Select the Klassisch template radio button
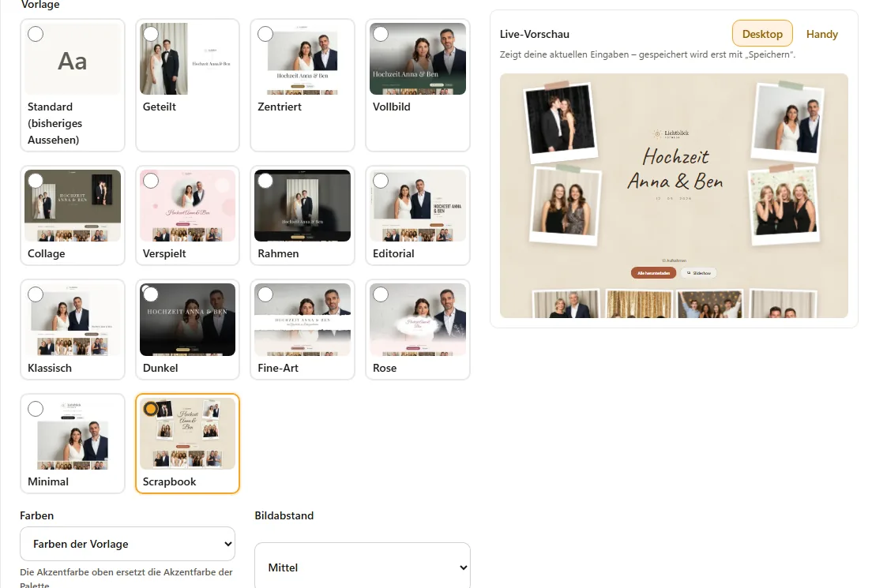This screenshot has height=588, width=872. tap(36, 294)
